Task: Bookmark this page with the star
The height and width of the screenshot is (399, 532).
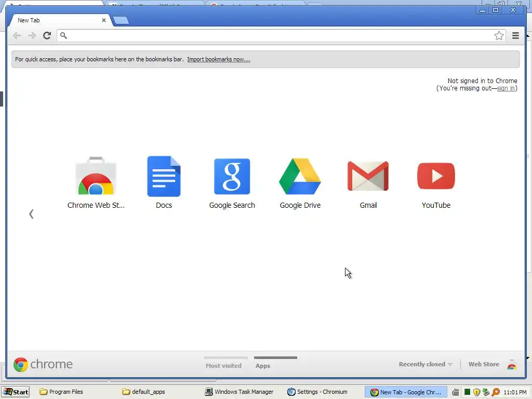Action: coord(499,36)
